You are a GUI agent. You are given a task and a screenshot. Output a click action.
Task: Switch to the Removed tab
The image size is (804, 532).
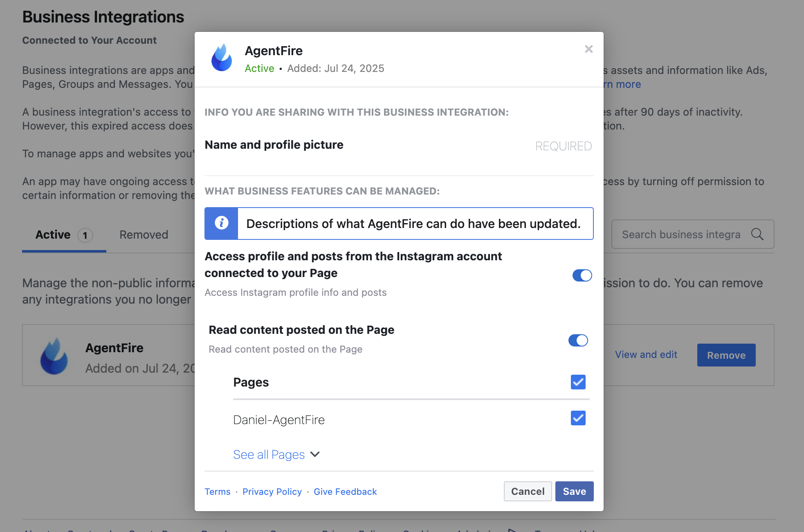pyautogui.click(x=144, y=235)
